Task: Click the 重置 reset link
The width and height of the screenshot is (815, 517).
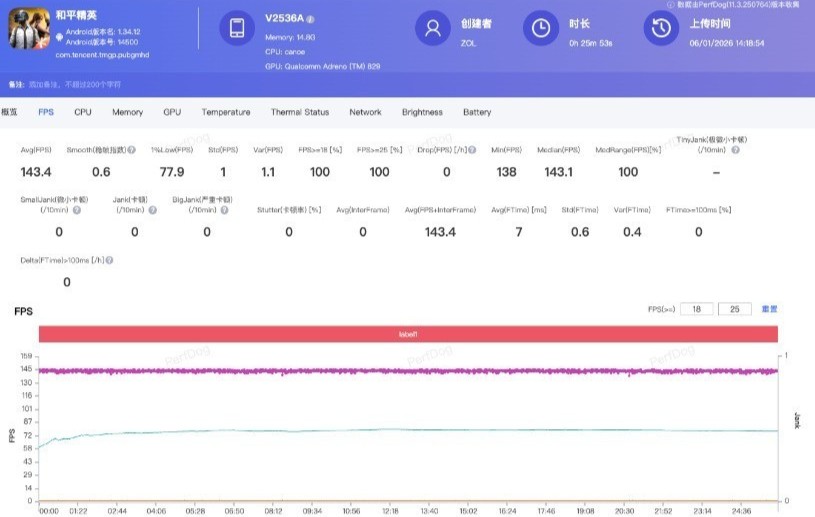Action: pyautogui.click(x=769, y=309)
